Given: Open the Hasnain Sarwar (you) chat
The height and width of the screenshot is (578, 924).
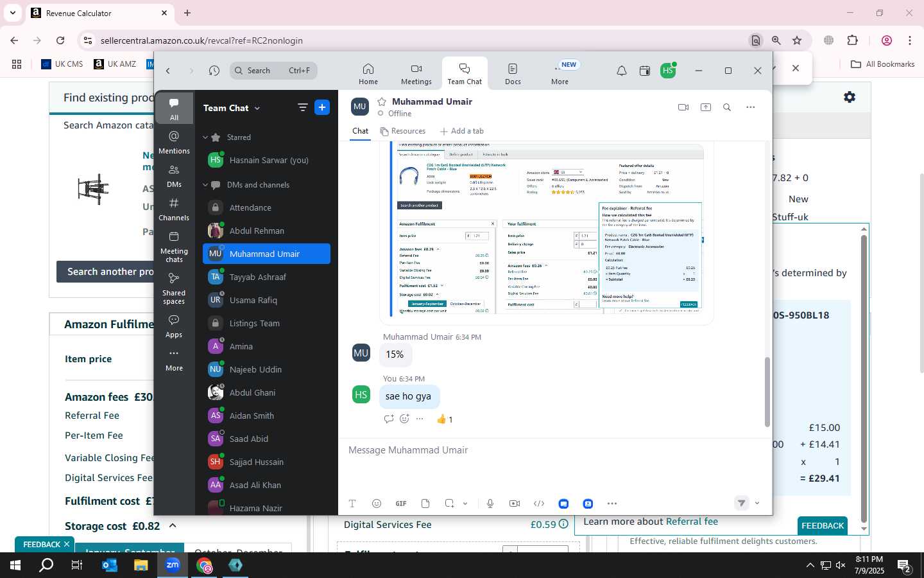Looking at the screenshot, I should 266,161.
